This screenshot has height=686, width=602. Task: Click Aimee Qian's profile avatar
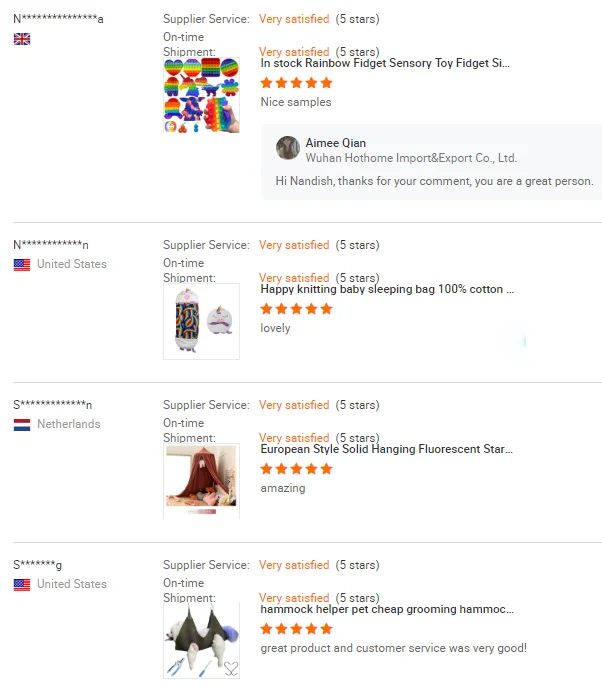tap(288, 148)
